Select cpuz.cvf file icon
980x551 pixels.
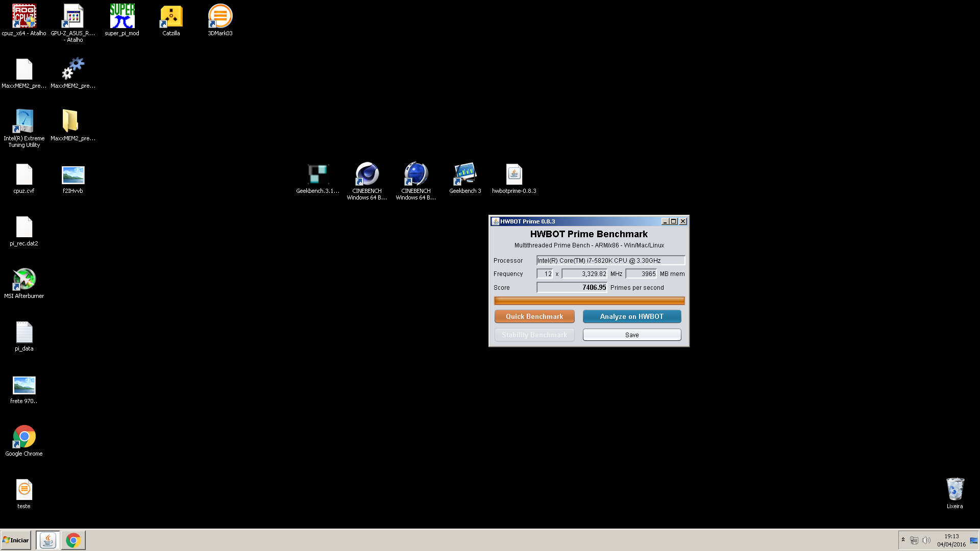[24, 174]
